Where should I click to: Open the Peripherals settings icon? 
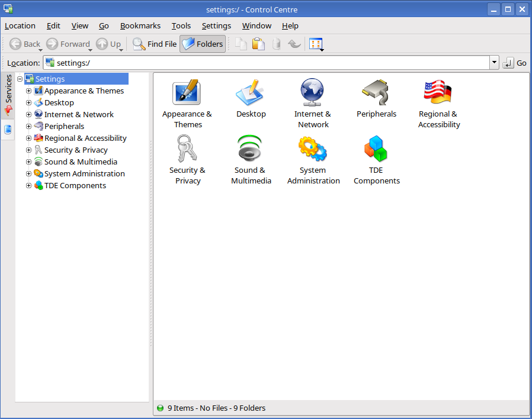[x=376, y=93]
